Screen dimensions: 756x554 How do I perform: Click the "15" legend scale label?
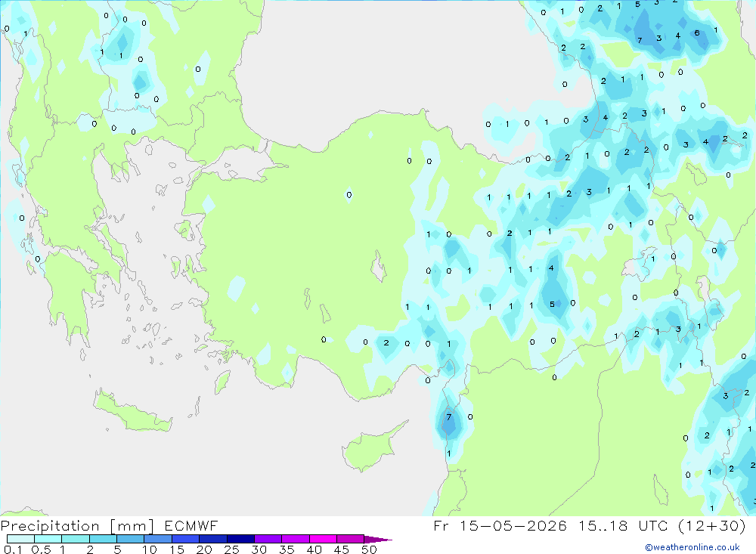click(177, 549)
